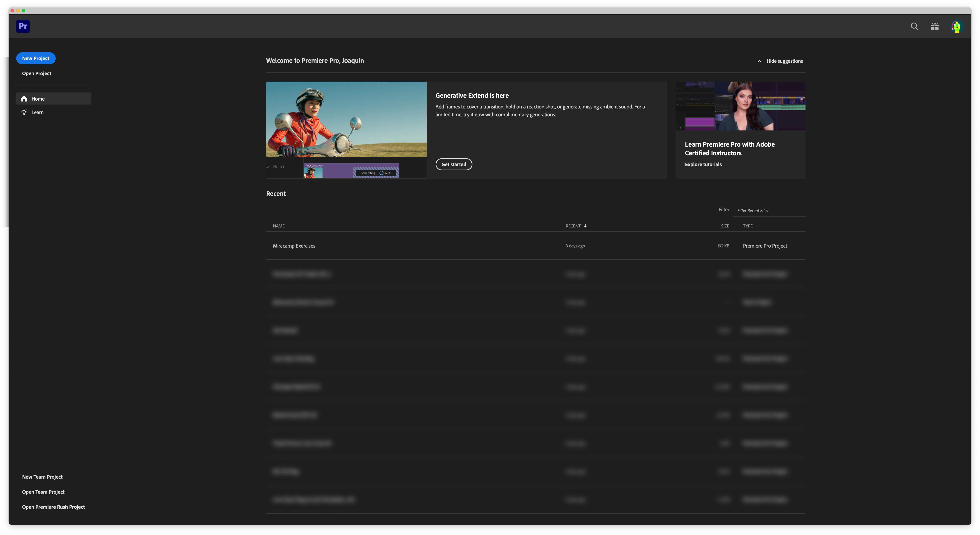The width and height of the screenshot is (980, 535).
Task: Click the Premiere Pro logo icon
Action: click(23, 26)
